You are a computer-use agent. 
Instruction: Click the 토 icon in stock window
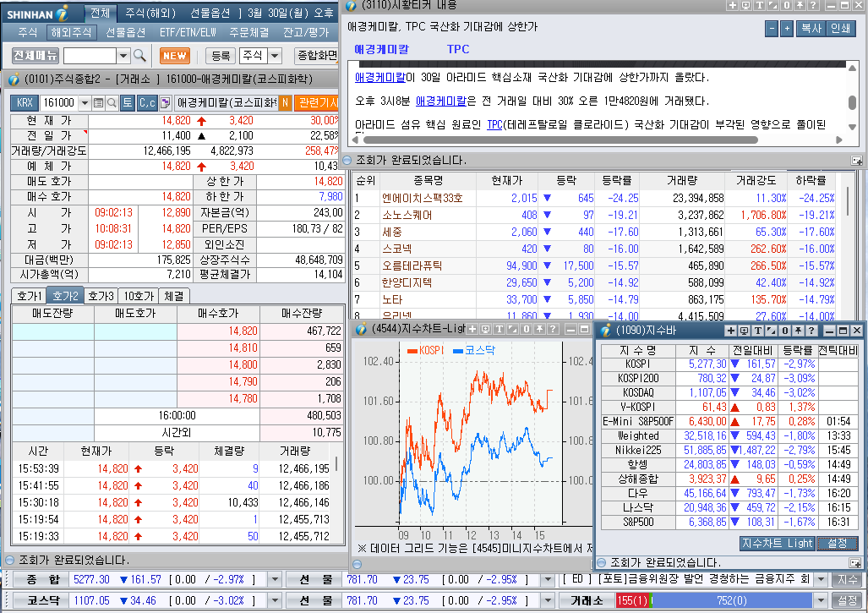coord(128,102)
